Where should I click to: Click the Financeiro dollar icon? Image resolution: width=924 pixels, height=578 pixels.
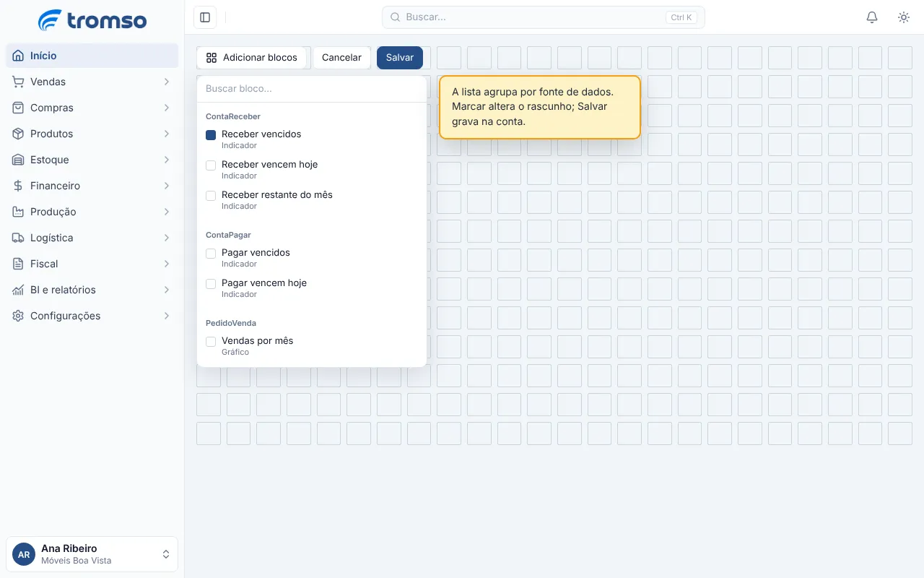click(18, 186)
